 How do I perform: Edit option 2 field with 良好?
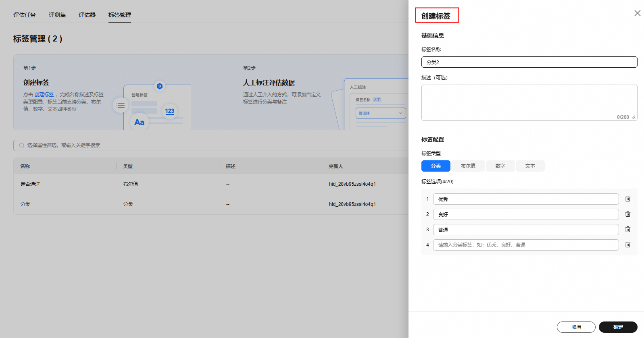[x=526, y=214]
